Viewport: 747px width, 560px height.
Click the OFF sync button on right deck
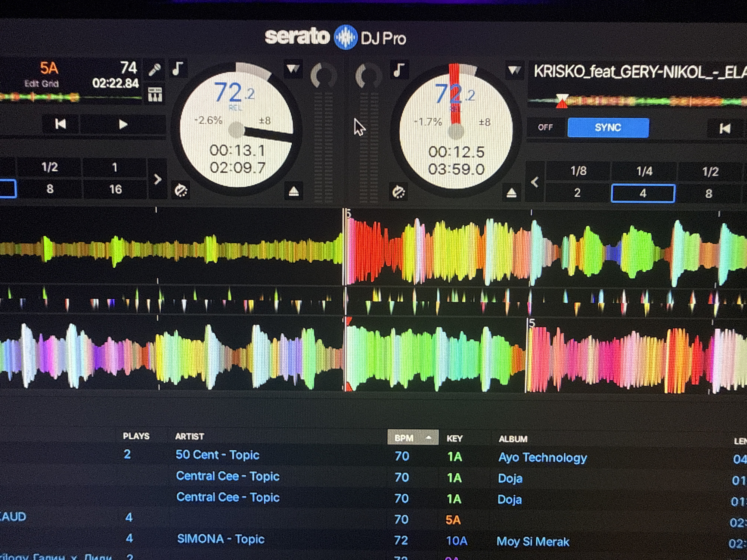545,127
